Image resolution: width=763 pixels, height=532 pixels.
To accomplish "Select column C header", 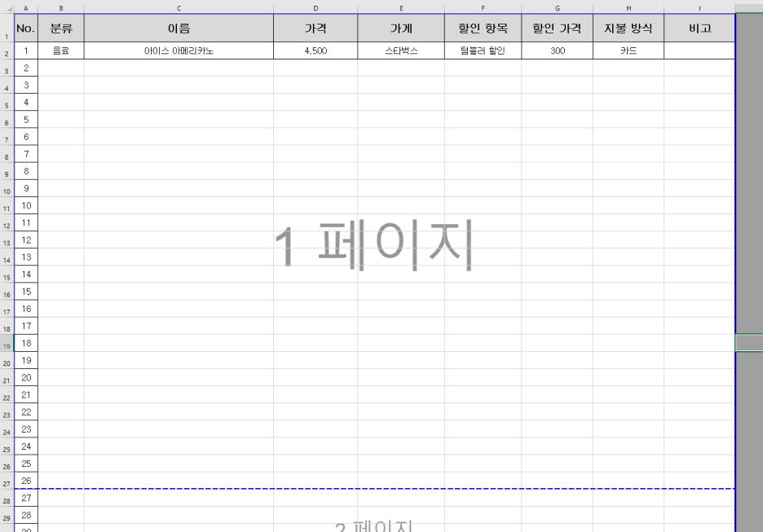I will [x=179, y=8].
